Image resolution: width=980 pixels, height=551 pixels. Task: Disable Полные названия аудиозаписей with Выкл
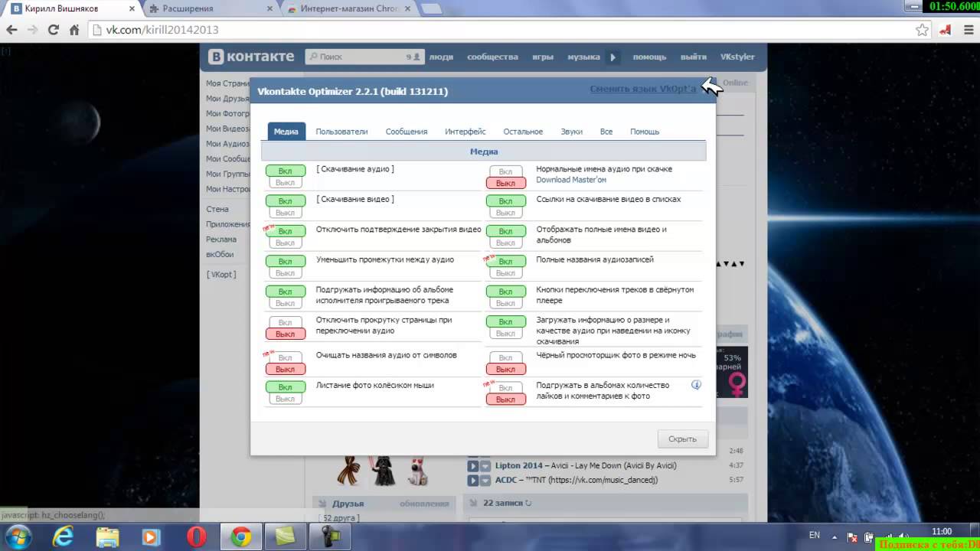pyautogui.click(x=506, y=273)
